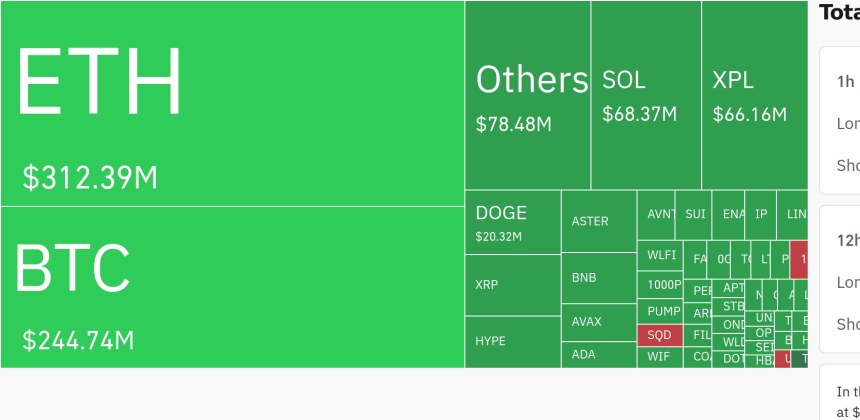Click the AVAX tile
Screen dimensions: 860x420
pos(598,322)
